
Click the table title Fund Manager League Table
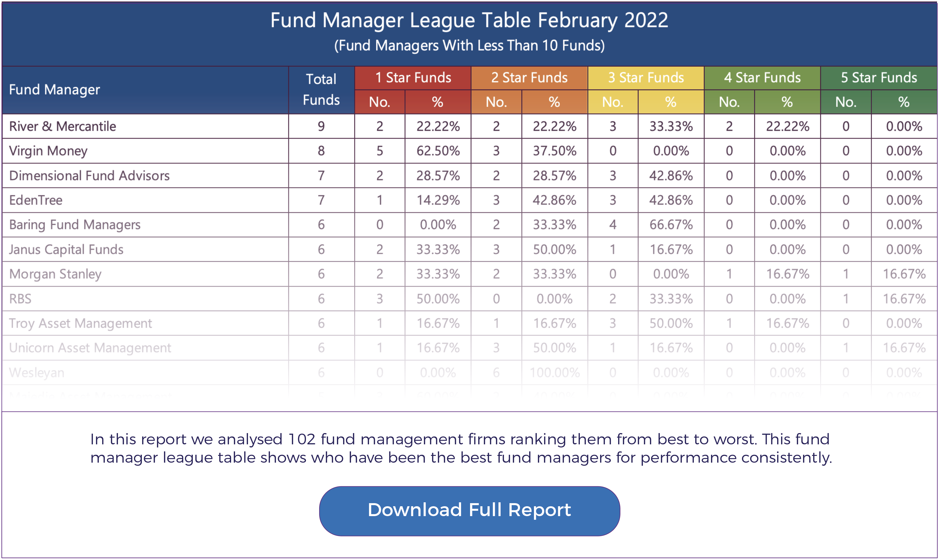click(x=469, y=20)
